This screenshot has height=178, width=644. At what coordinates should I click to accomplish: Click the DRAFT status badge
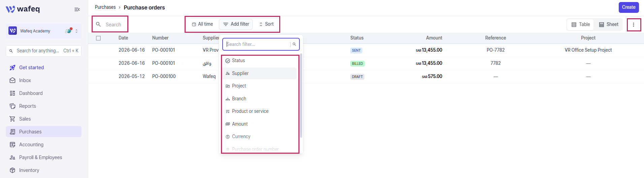(357, 77)
